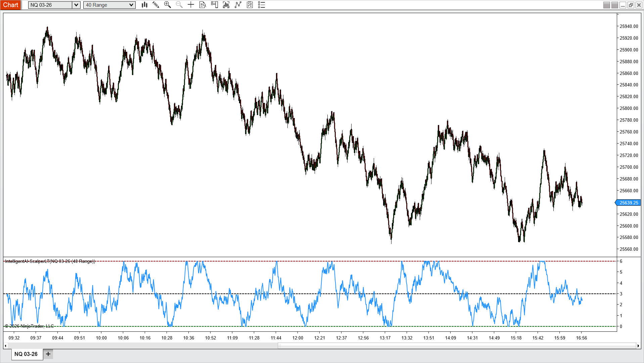
Task: Click the horizontal scrollbar right arrow
Action: 638,346
